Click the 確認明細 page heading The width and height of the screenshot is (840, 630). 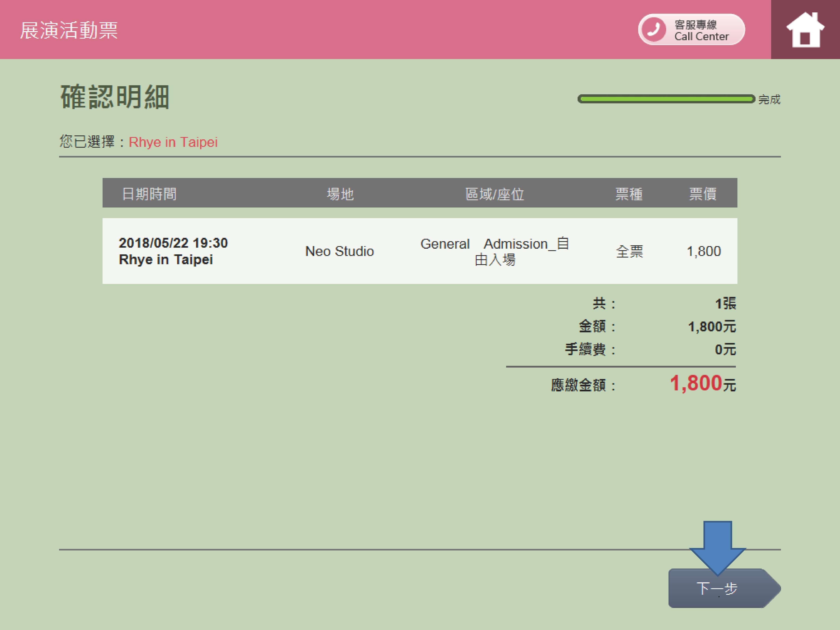pos(115,97)
